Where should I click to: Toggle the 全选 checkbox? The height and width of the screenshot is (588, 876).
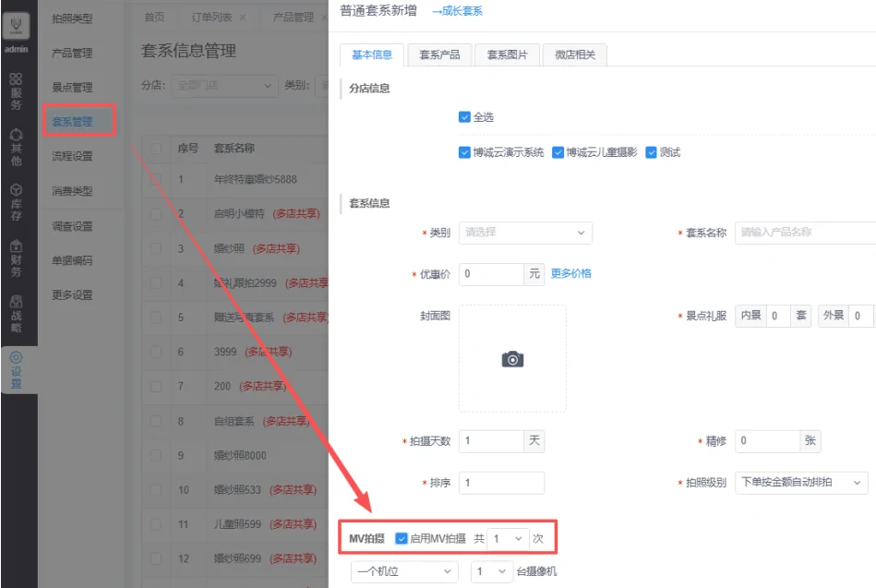click(464, 117)
